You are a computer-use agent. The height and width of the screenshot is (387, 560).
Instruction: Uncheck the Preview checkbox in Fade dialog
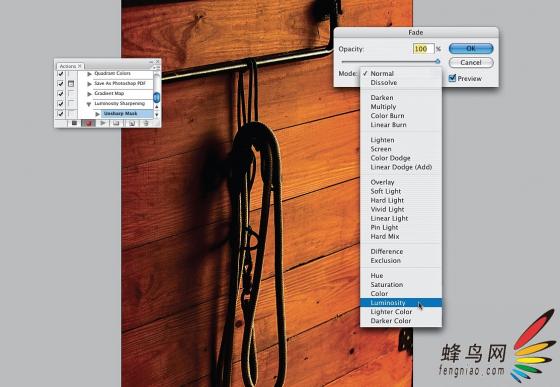pyautogui.click(x=452, y=78)
